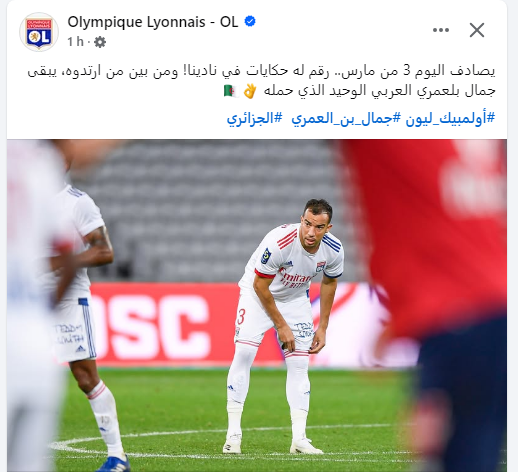Open the "1 h" post timestamp
Screen dimensions: 518x472
75,42
